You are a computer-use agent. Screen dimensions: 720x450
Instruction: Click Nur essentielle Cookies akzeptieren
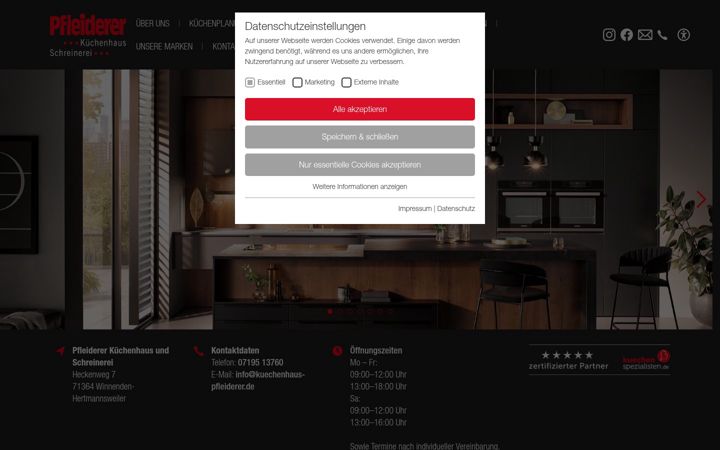pos(360,165)
